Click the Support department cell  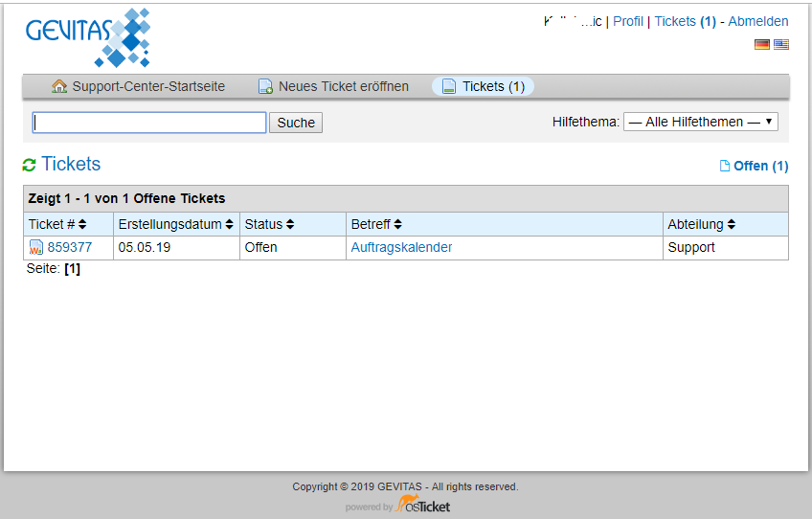(691, 248)
